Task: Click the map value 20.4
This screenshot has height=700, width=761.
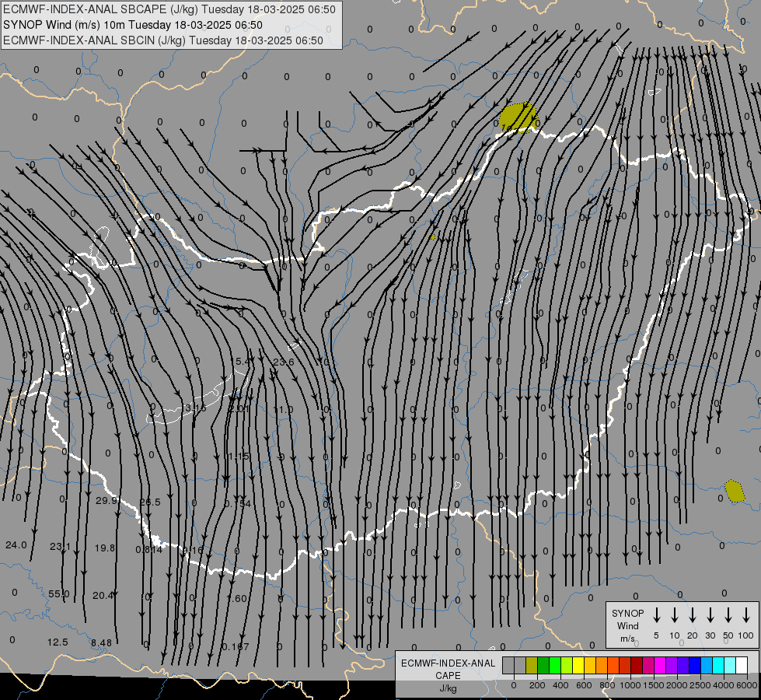Action: [103, 595]
